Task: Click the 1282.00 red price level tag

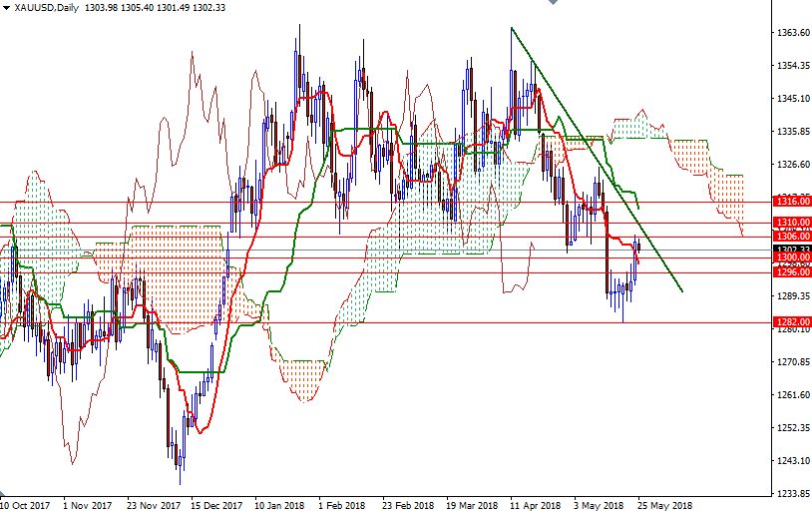Action: point(791,321)
